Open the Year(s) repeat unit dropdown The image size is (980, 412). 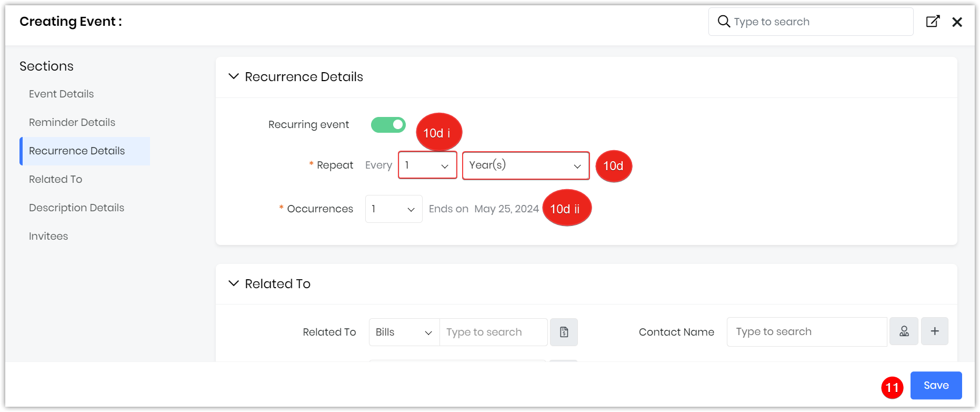526,165
